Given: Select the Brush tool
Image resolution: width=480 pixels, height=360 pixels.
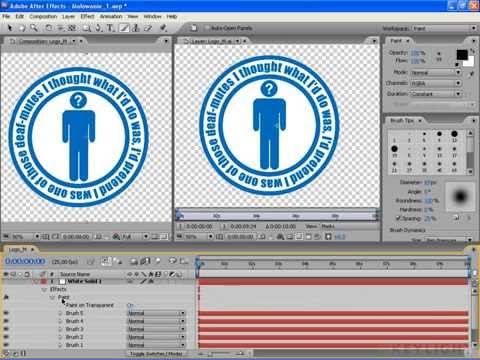Looking at the screenshot, I should (124, 28).
